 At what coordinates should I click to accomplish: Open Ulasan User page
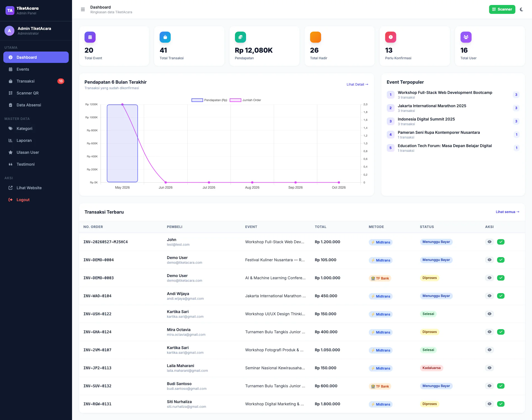36,152
